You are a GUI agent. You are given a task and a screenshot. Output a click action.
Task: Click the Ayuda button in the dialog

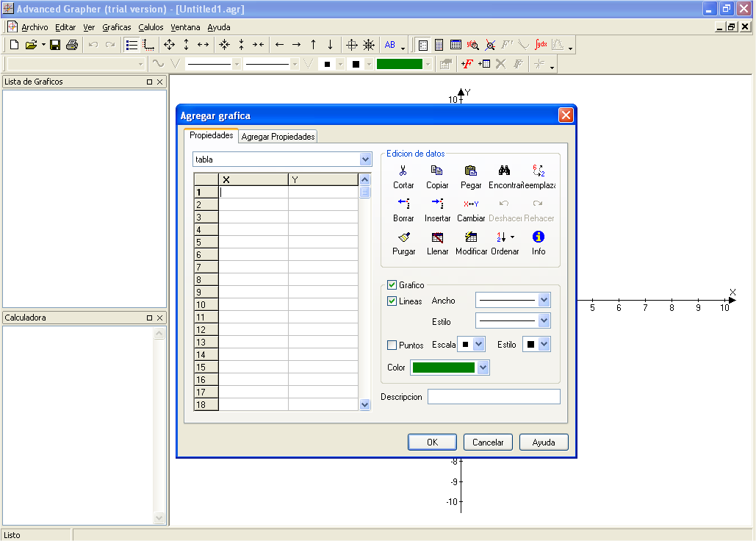(544, 443)
